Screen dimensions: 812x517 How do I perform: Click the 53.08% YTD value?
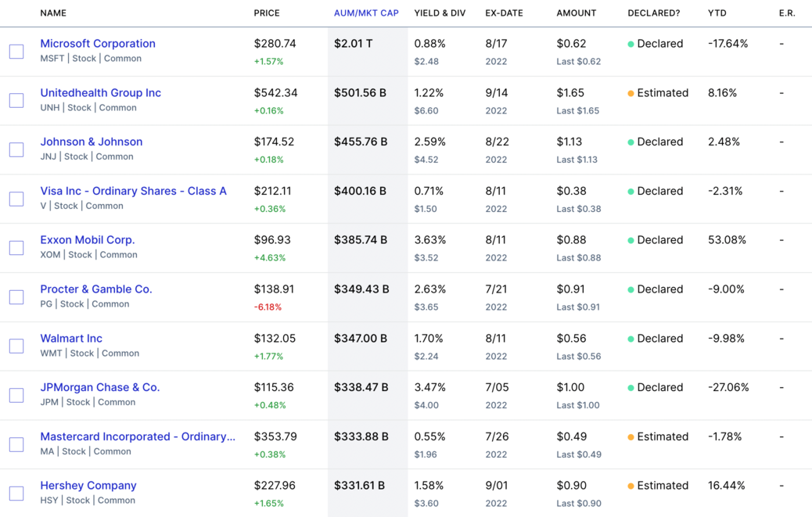(x=727, y=240)
